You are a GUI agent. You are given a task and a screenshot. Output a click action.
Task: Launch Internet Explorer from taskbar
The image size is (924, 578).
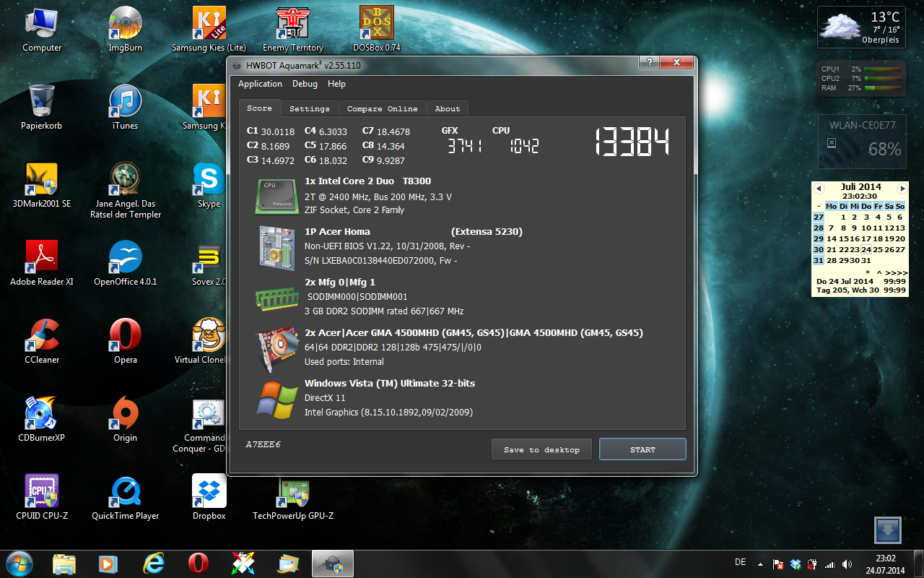(x=153, y=564)
